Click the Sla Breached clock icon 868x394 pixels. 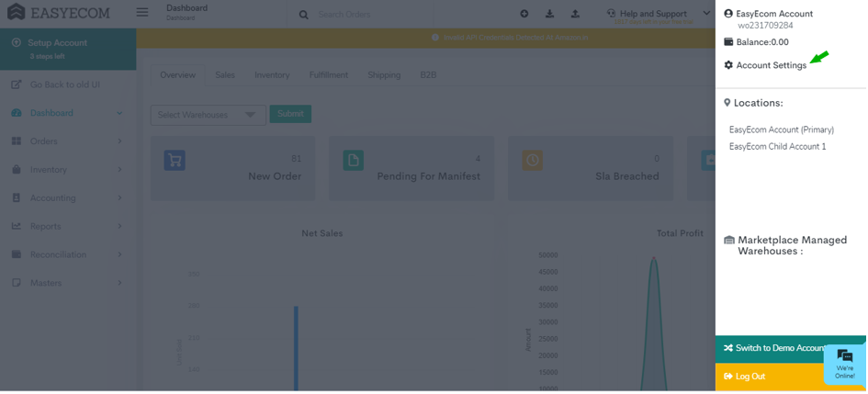click(532, 160)
